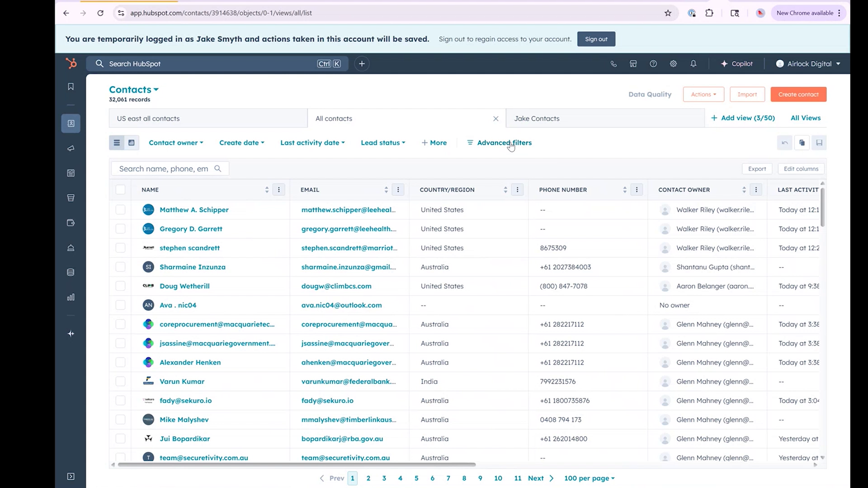Open the Contact owner filter dropdown
Image resolution: width=868 pixels, height=488 pixels.
(x=176, y=142)
